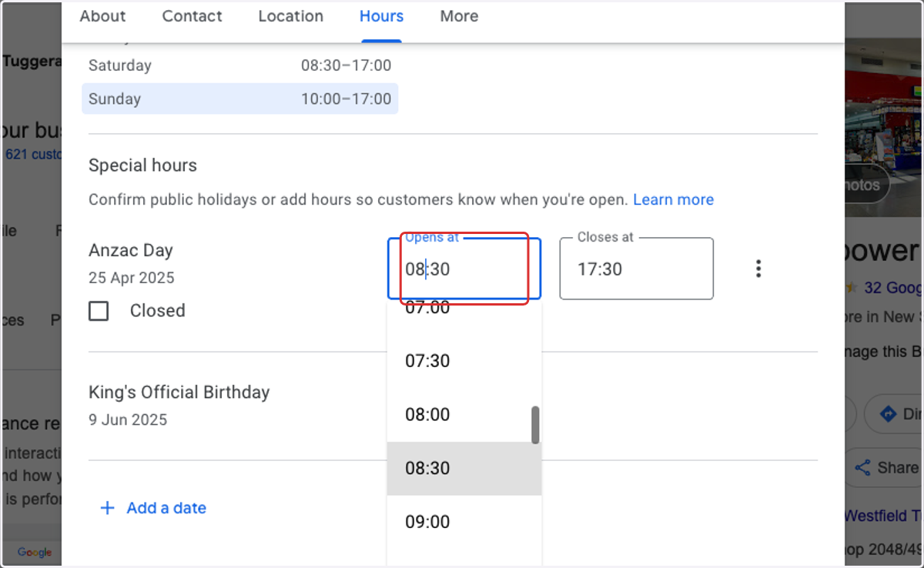Click the Saturday hours row
The width and height of the screenshot is (924, 568).
[x=239, y=65]
